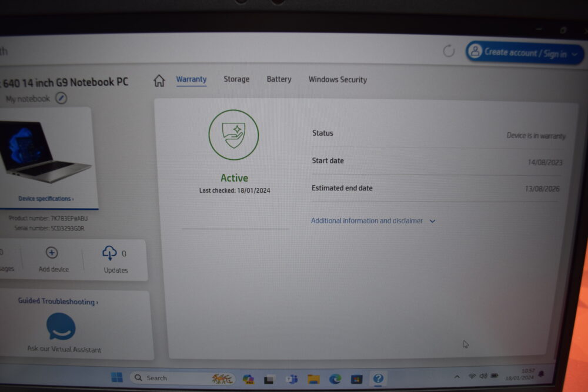Viewport: 588px width, 392px height.
Task: Select the Product number text
Action: tap(48, 218)
